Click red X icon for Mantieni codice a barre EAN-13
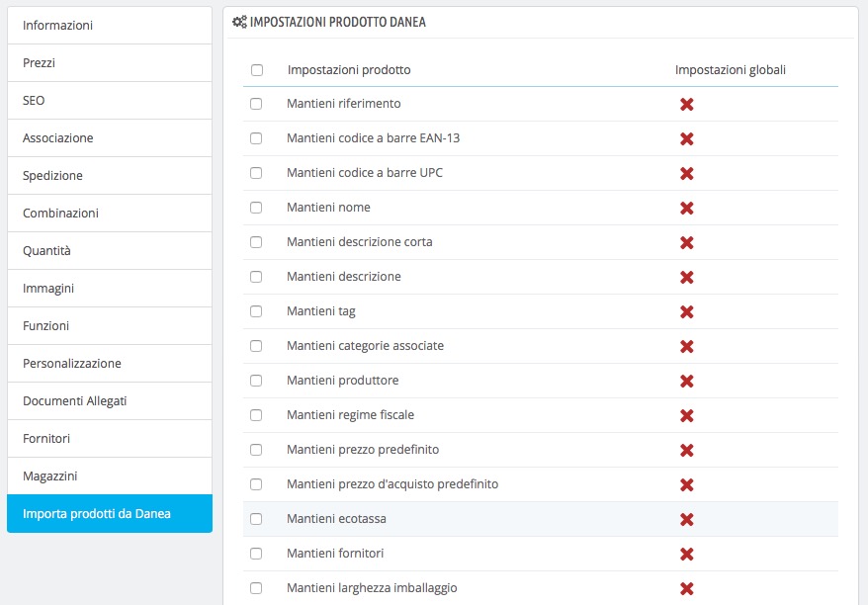The width and height of the screenshot is (868, 605). click(687, 139)
